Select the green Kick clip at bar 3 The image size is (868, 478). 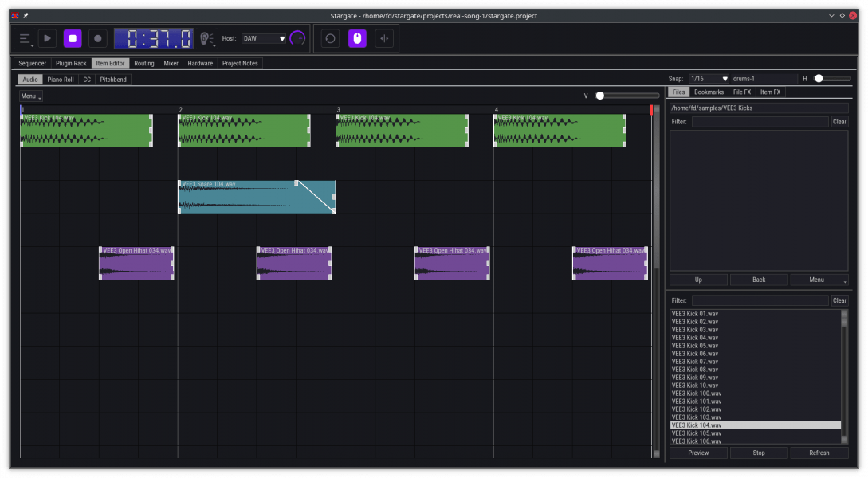(402, 131)
